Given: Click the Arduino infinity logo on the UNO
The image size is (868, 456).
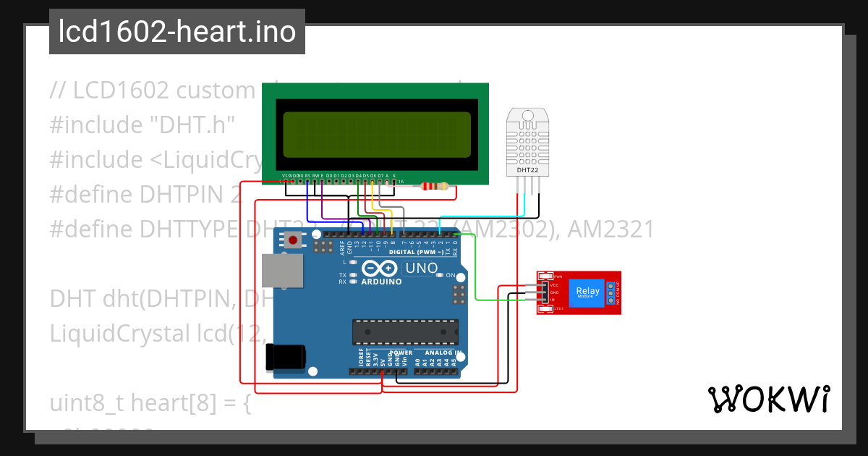Looking at the screenshot, I should (379, 267).
